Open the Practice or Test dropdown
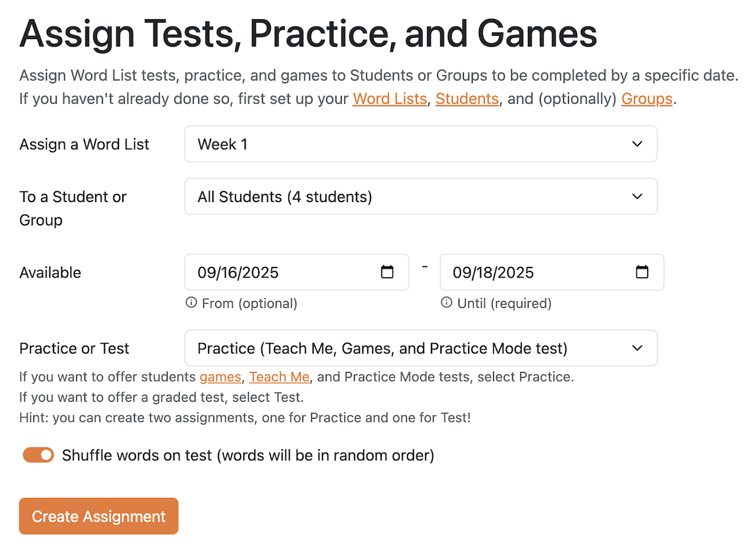 [x=421, y=348]
